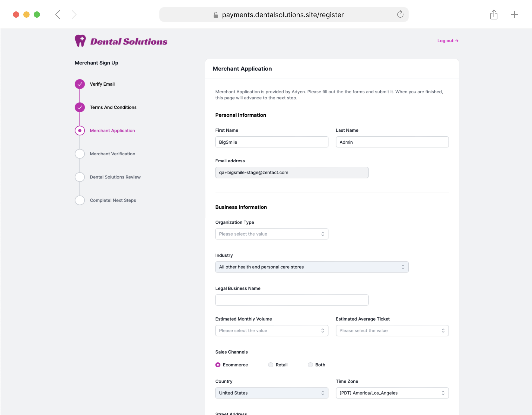The image size is (532, 415).
Task: Click the Legal Business Name input field
Action: 292,300
